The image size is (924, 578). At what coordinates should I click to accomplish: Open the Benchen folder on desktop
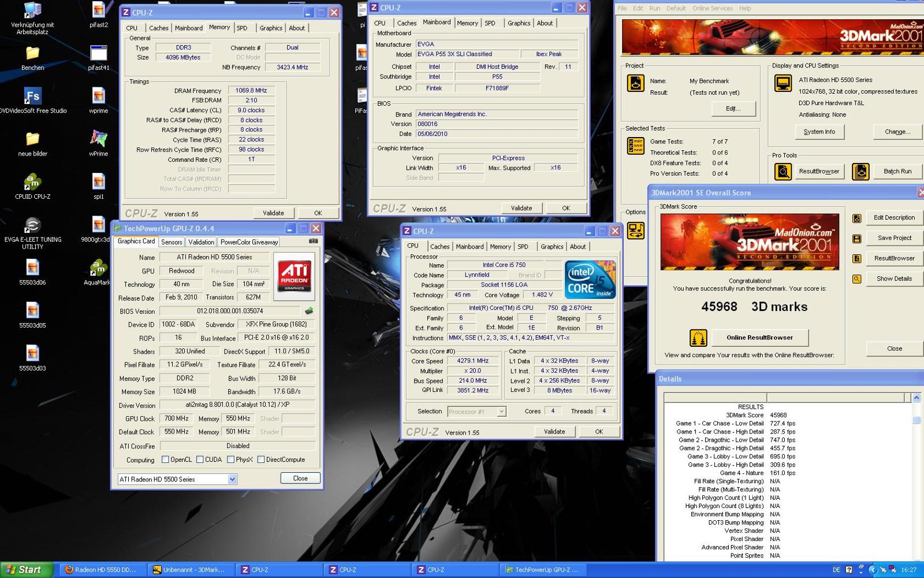32,54
